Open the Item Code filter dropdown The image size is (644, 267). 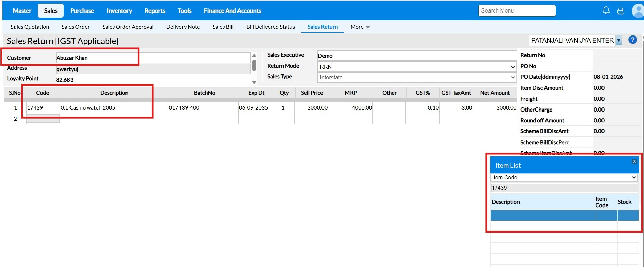click(563, 177)
